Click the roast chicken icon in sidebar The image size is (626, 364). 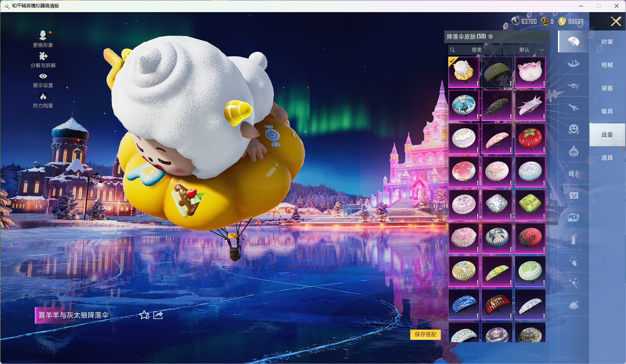click(x=573, y=305)
